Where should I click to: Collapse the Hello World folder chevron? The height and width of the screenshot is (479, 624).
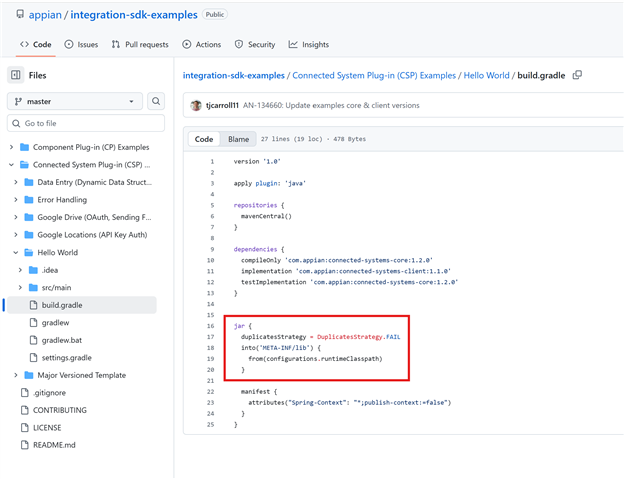tap(16, 252)
